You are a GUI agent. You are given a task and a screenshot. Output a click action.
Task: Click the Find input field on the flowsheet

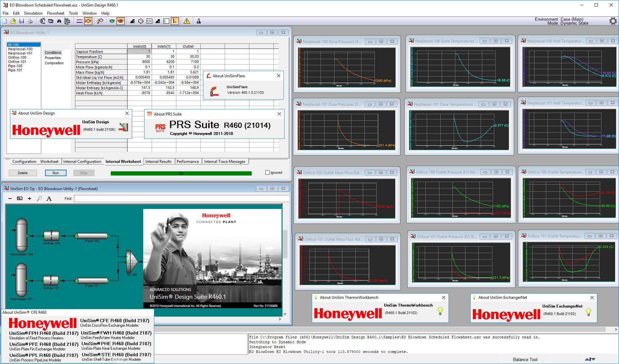[x=181, y=199]
